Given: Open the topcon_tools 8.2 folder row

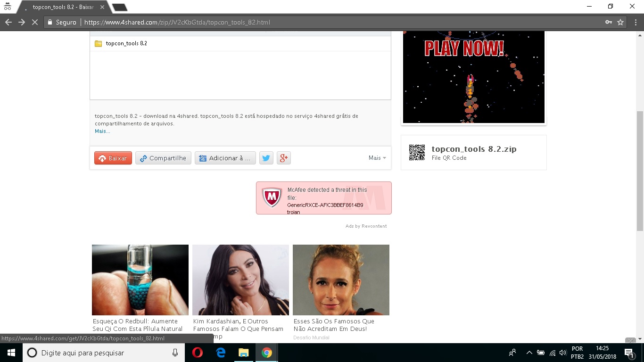Looking at the screenshot, I should (x=240, y=43).
